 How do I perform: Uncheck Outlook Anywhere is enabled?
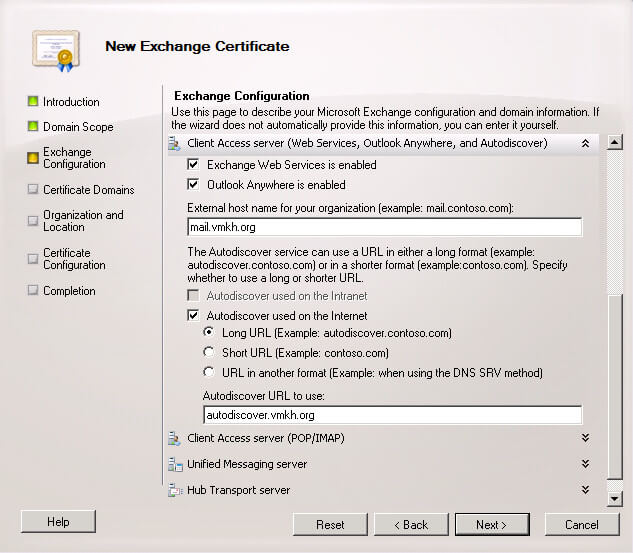click(193, 184)
